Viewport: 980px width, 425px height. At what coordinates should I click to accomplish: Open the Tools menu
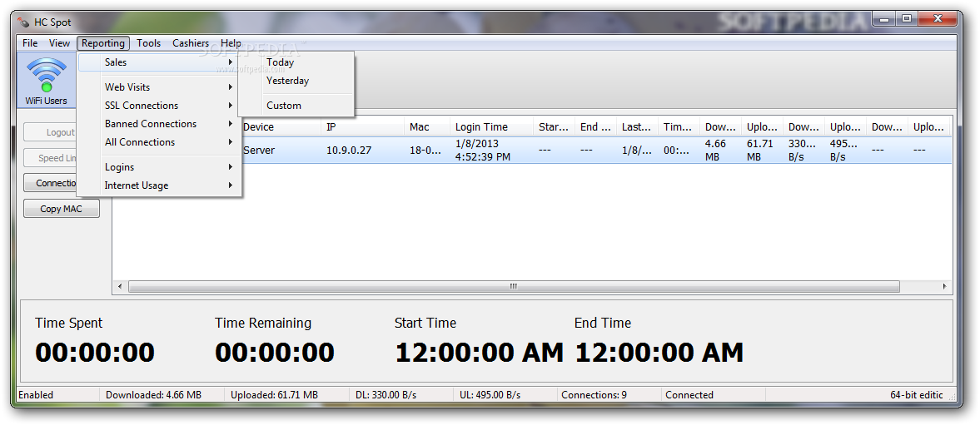tap(149, 43)
